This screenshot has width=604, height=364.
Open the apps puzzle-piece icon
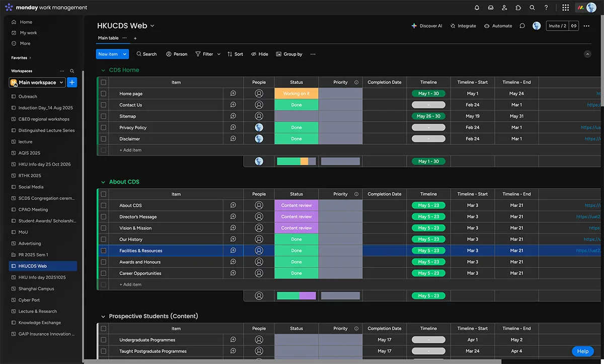click(x=518, y=8)
